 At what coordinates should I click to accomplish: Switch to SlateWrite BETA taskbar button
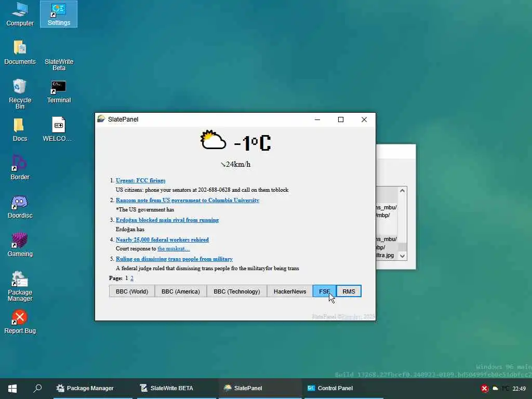coord(177,388)
